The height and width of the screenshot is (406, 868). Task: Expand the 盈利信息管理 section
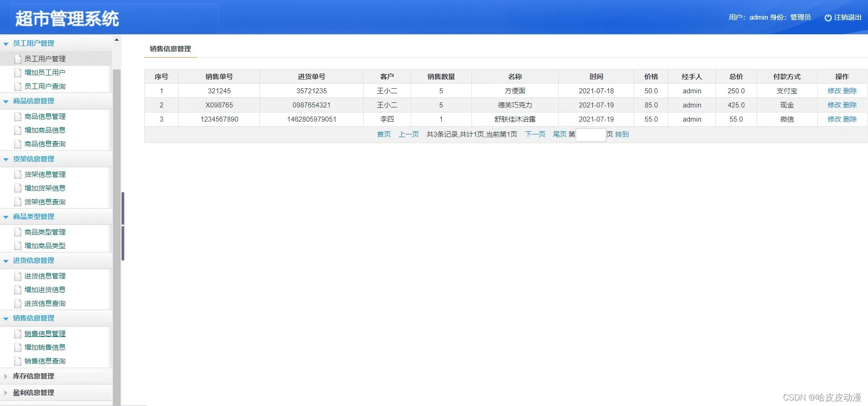(6, 393)
